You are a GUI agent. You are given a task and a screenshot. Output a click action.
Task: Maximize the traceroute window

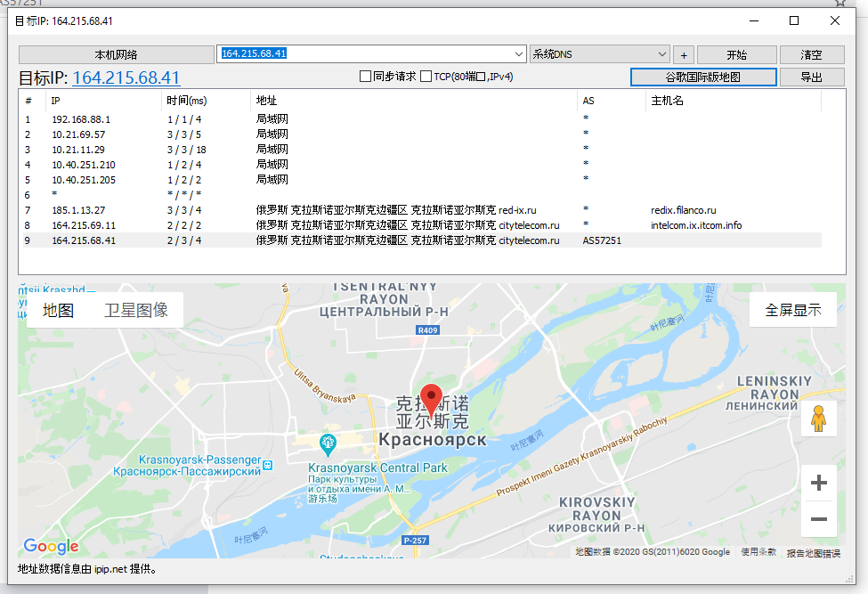click(794, 20)
